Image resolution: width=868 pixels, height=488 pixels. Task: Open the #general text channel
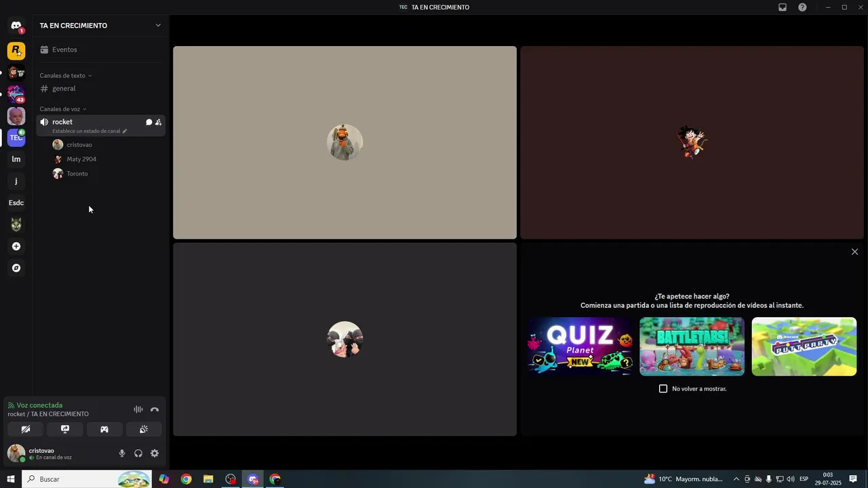click(100, 88)
